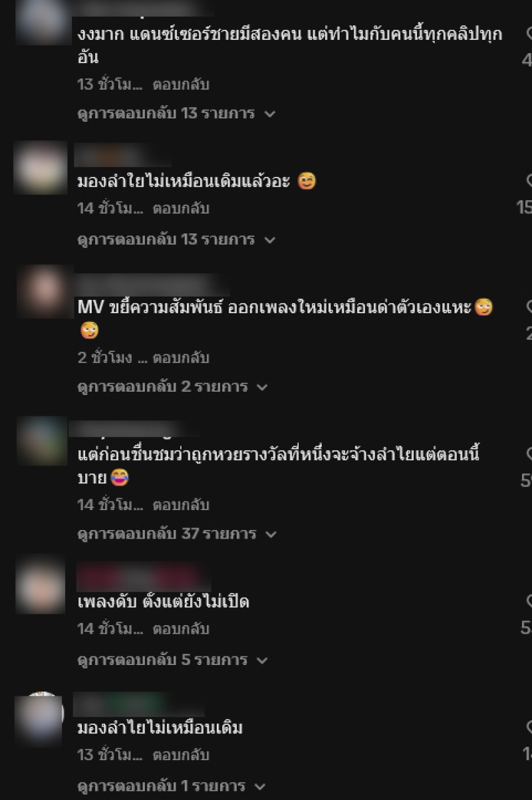This screenshot has width=532, height=800.
Task: Expand 'ดูการตอบกลับ 1 รายการ' replies
Action: 171,786
